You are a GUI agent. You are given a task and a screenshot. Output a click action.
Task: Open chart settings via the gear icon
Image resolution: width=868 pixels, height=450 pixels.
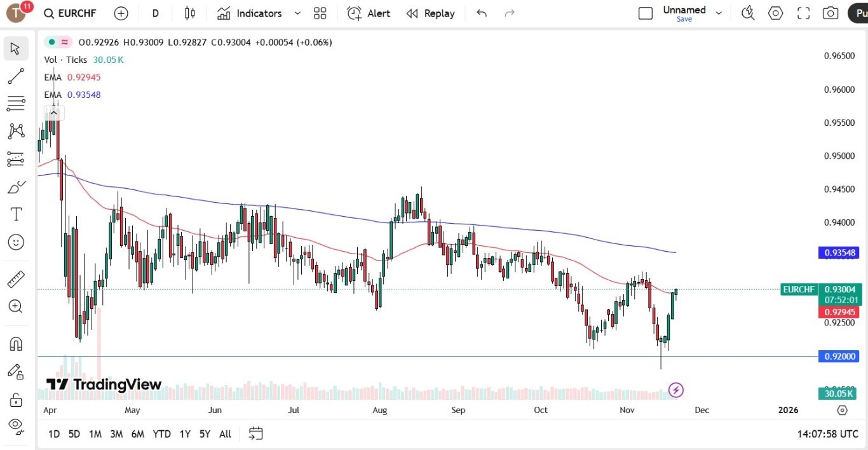coord(775,13)
